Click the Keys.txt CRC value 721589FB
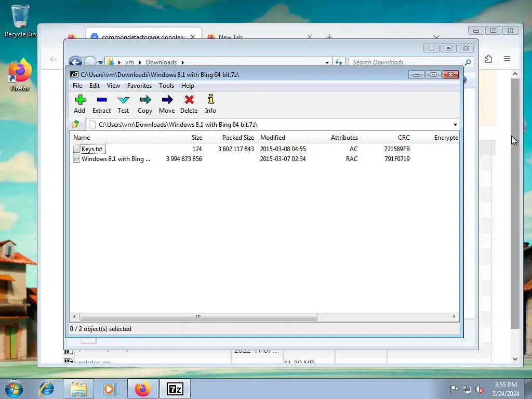Screen dimensions: 532x399 tap(396, 149)
